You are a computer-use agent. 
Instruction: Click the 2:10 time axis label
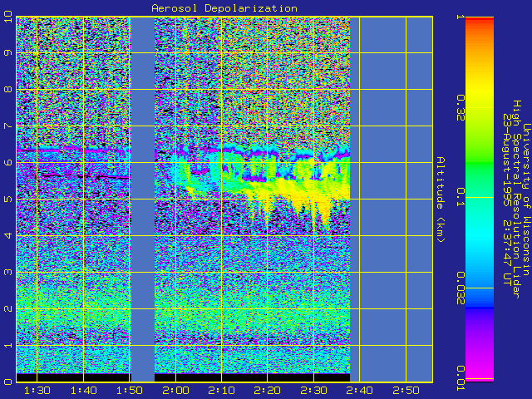[222, 391]
